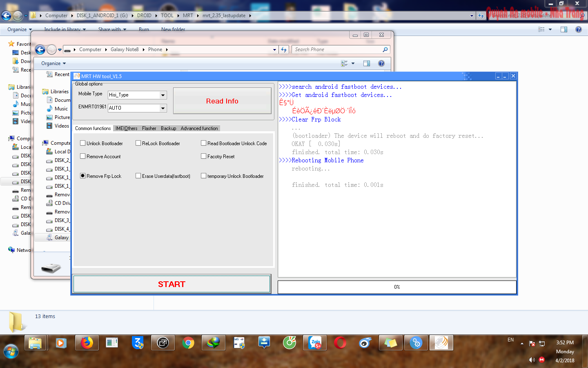Open the Advanced function tab
Image resolution: width=588 pixels, height=368 pixels.
pyautogui.click(x=199, y=128)
